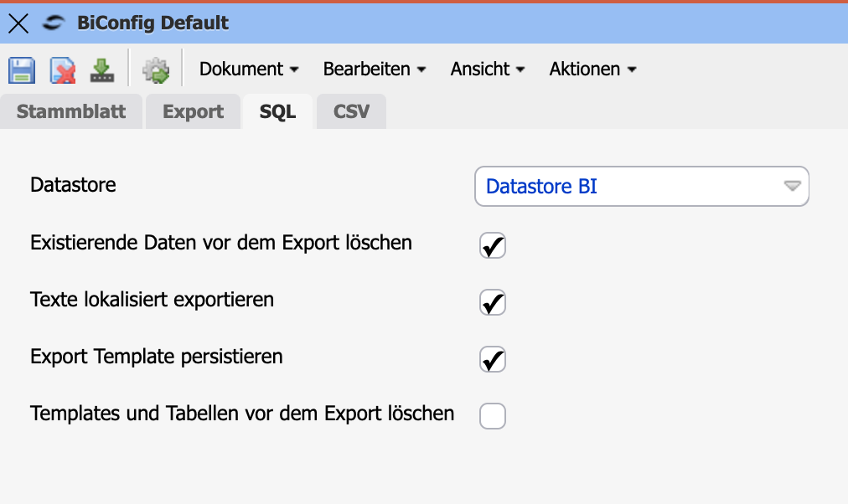Open the Ansicht menu

[488, 69]
